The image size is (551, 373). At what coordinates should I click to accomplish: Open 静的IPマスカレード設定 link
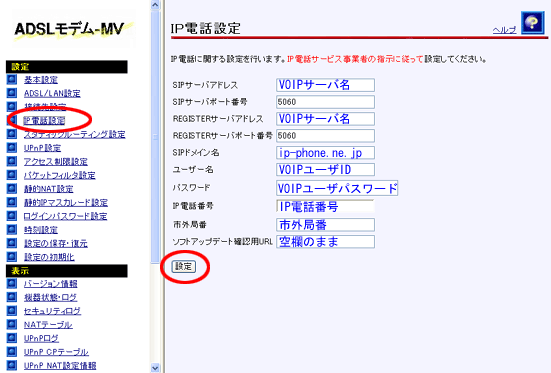66,202
